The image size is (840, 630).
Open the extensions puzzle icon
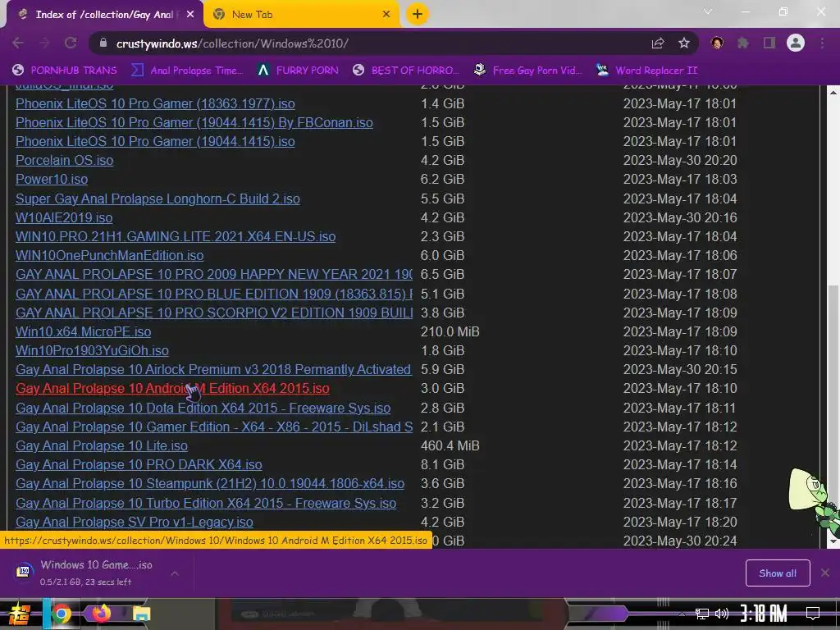(x=743, y=43)
